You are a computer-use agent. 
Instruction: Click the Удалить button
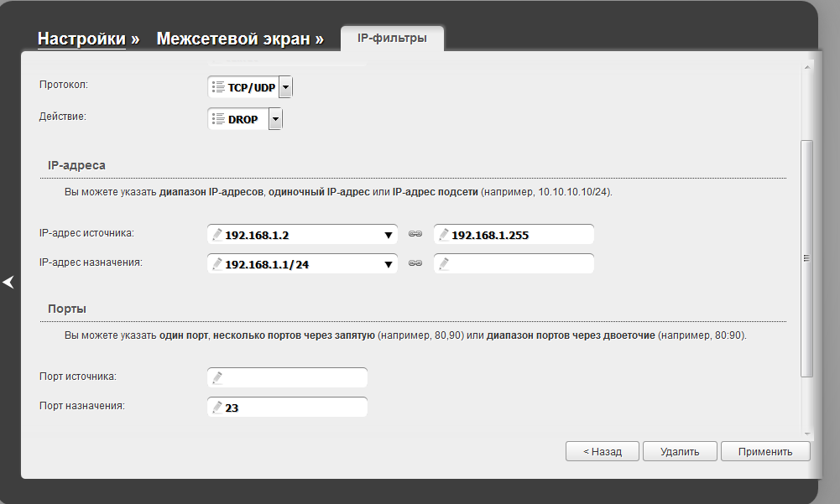click(680, 451)
